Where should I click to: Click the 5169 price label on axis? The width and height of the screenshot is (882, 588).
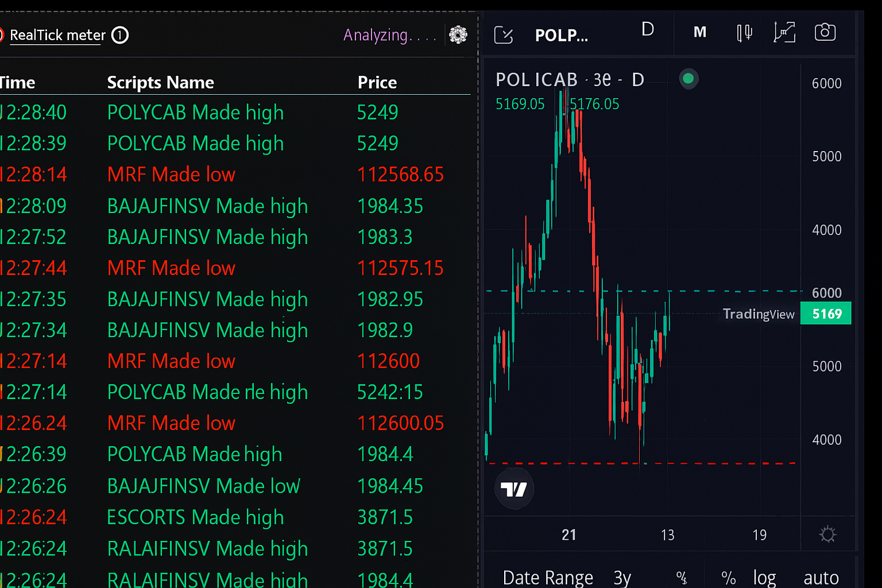[826, 313]
